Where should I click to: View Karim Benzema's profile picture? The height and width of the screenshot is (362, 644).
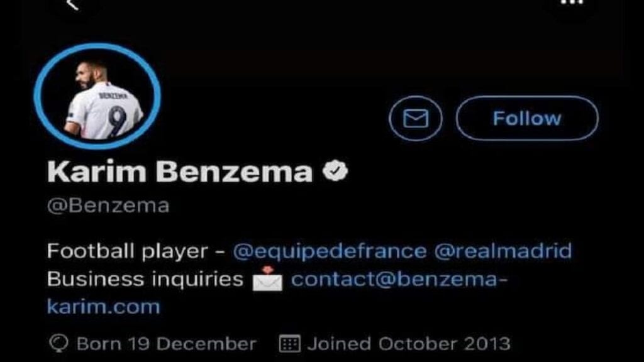[x=97, y=96]
